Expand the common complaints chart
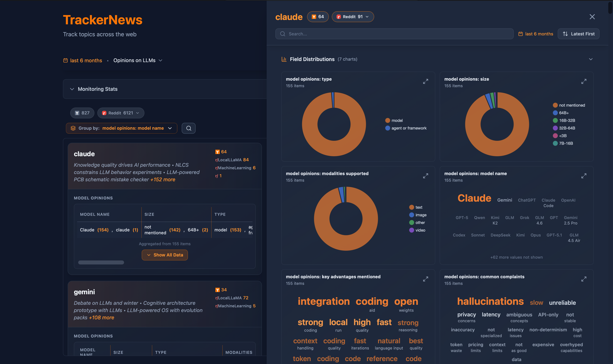Screen dimensions: 613x364 [x=584, y=279]
